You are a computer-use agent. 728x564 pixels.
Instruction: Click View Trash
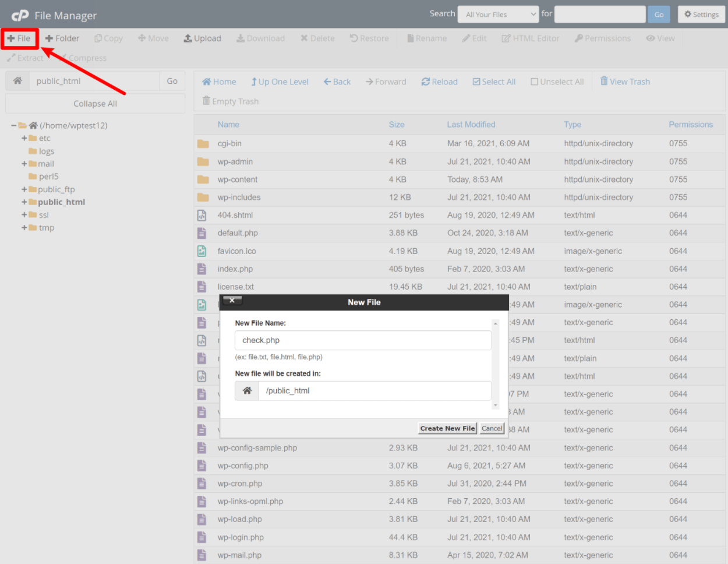pyautogui.click(x=625, y=82)
